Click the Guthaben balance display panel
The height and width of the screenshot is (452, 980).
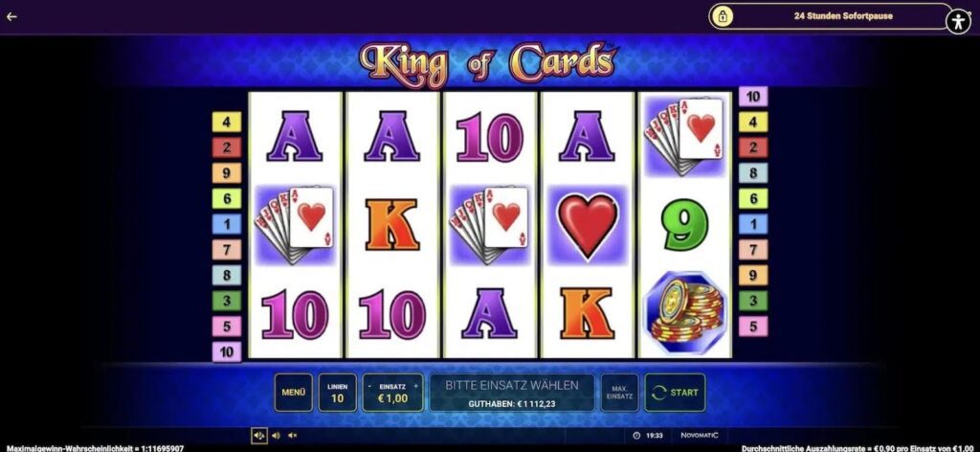click(512, 393)
